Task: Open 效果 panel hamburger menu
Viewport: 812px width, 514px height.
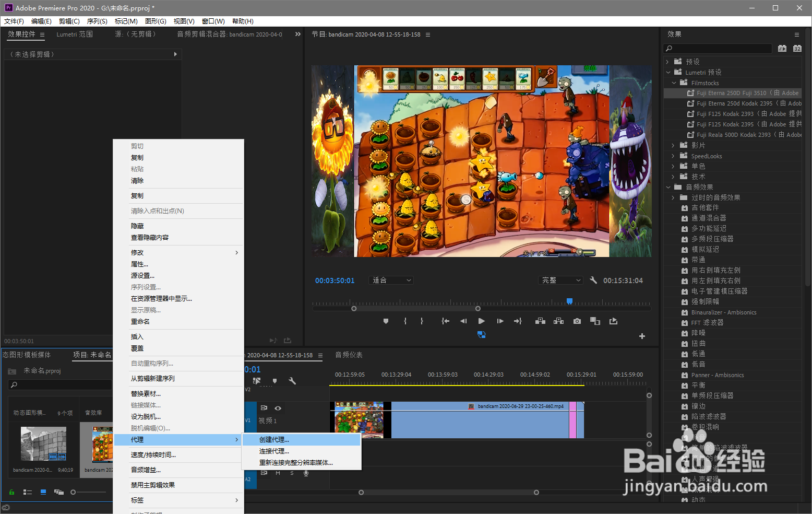Action: point(797,34)
